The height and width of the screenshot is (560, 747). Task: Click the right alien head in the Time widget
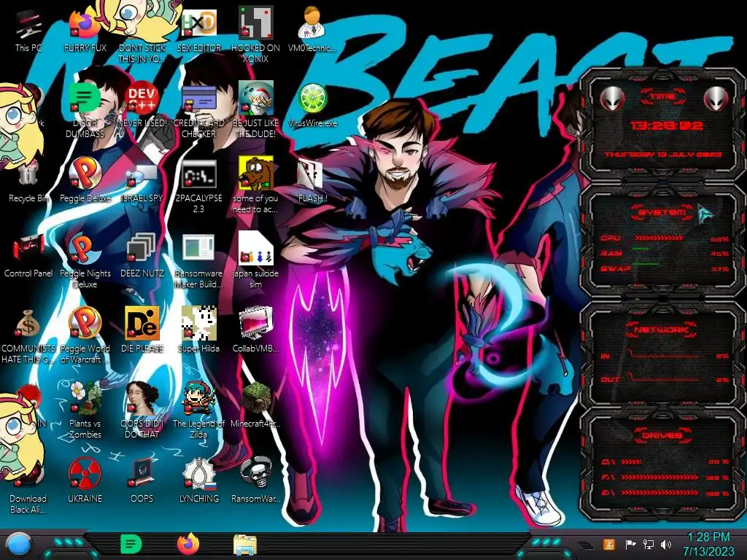[x=716, y=98]
